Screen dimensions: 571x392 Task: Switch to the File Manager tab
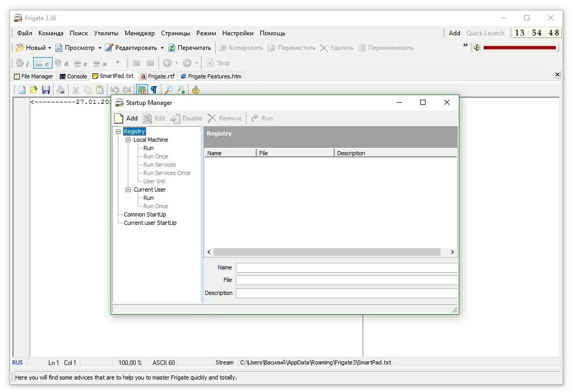[x=33, y=76]
